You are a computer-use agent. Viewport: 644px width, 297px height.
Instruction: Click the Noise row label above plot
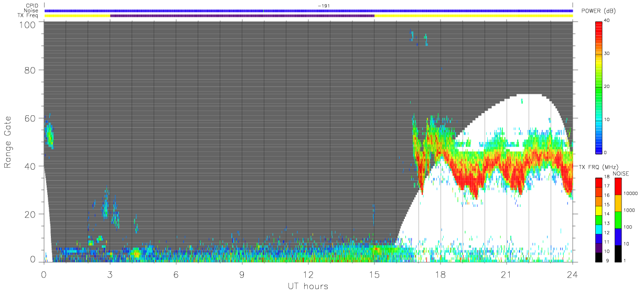pos(31,11)
